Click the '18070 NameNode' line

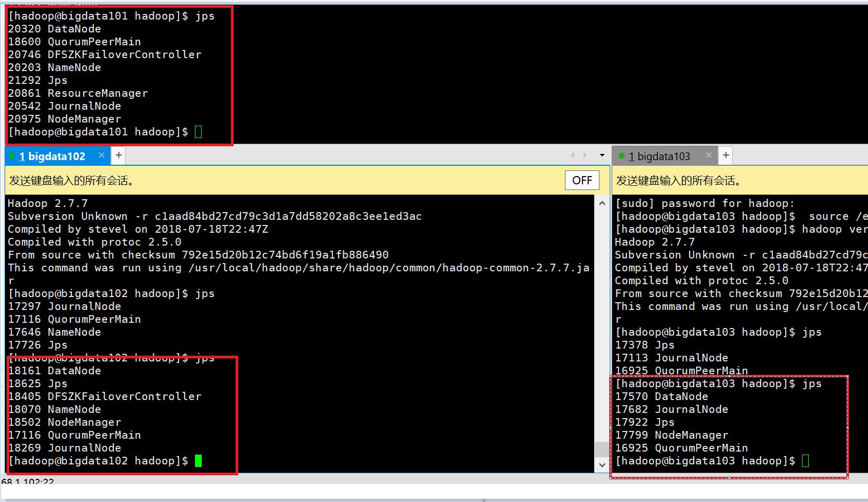tap(55, 409)
